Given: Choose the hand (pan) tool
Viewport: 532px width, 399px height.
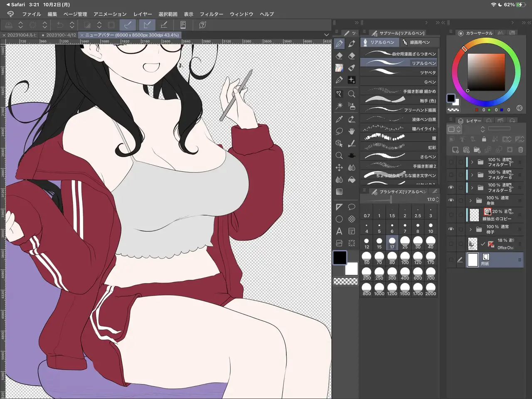Looking at the screenshot, I should point(352,131).
